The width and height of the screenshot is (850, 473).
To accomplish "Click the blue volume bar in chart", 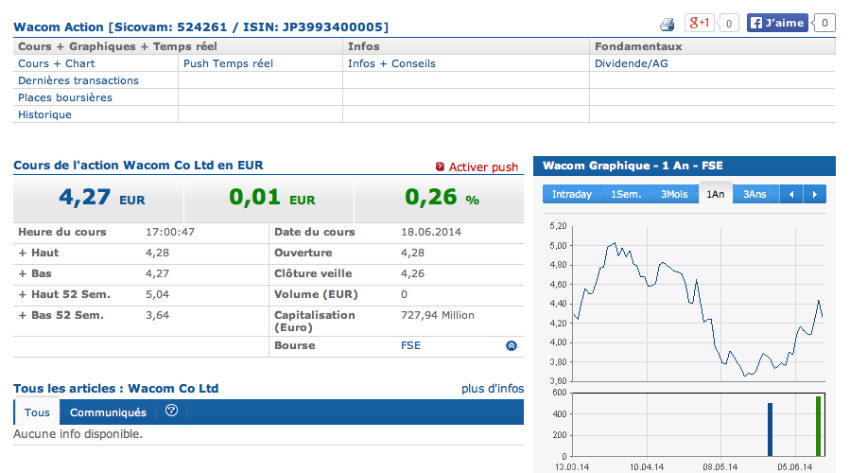I will point(770,429).
